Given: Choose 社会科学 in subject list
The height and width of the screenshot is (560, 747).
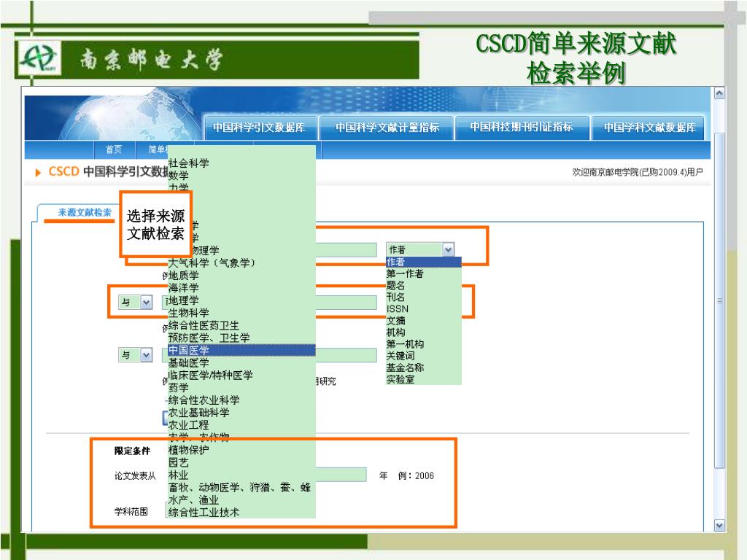Looking at the screenshot, I should pyautogui.click(x=241, y=163).
